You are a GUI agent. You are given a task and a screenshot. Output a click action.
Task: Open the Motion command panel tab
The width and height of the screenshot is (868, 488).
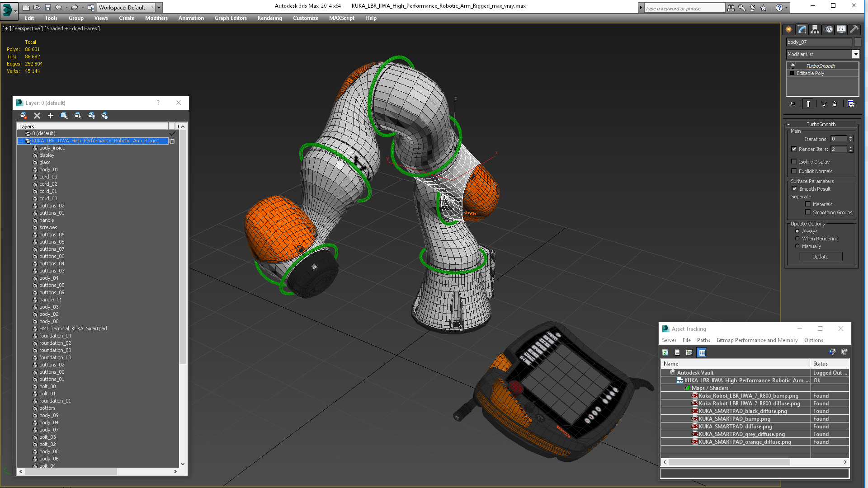829,29
